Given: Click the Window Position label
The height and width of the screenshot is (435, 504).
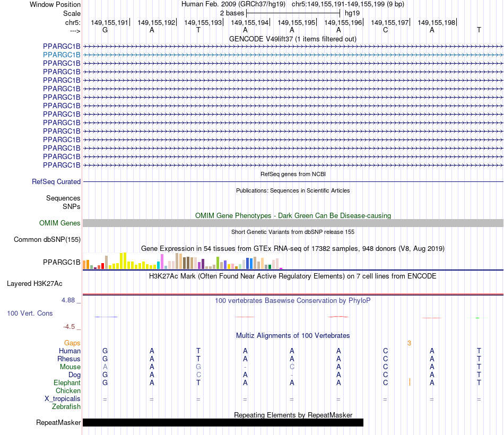Looking at the screenshot, I should coord(55,4).
